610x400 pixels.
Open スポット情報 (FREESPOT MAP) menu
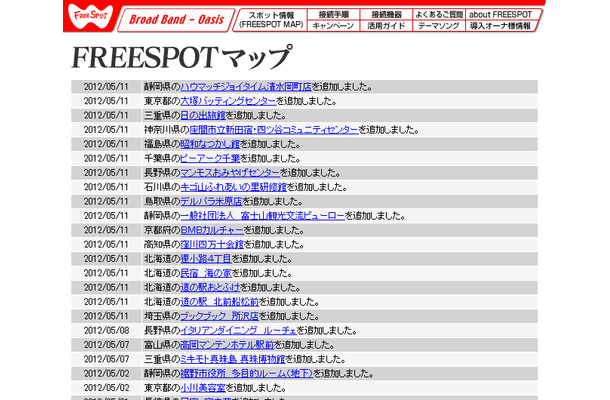pyautogui.click(x=271, y=20)
